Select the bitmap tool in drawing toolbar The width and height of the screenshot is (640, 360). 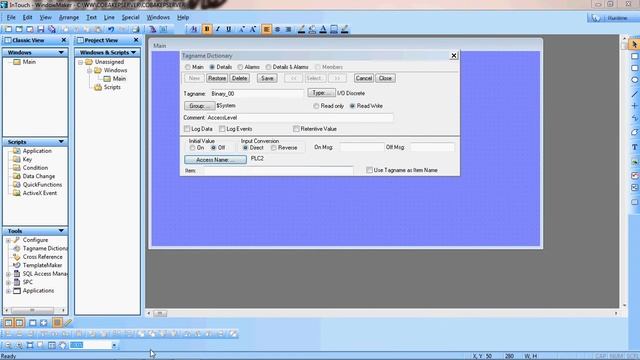634,162
